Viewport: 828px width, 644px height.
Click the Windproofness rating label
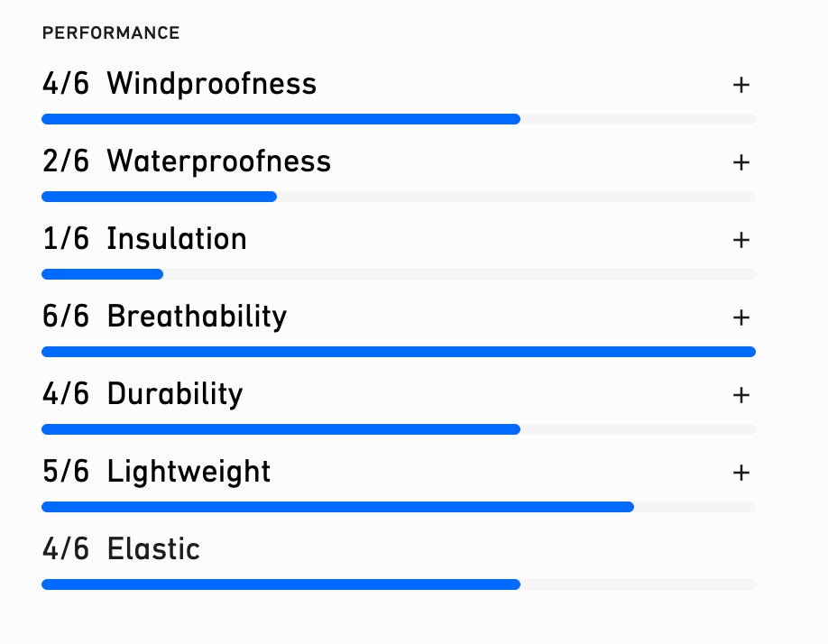[179, 85]
